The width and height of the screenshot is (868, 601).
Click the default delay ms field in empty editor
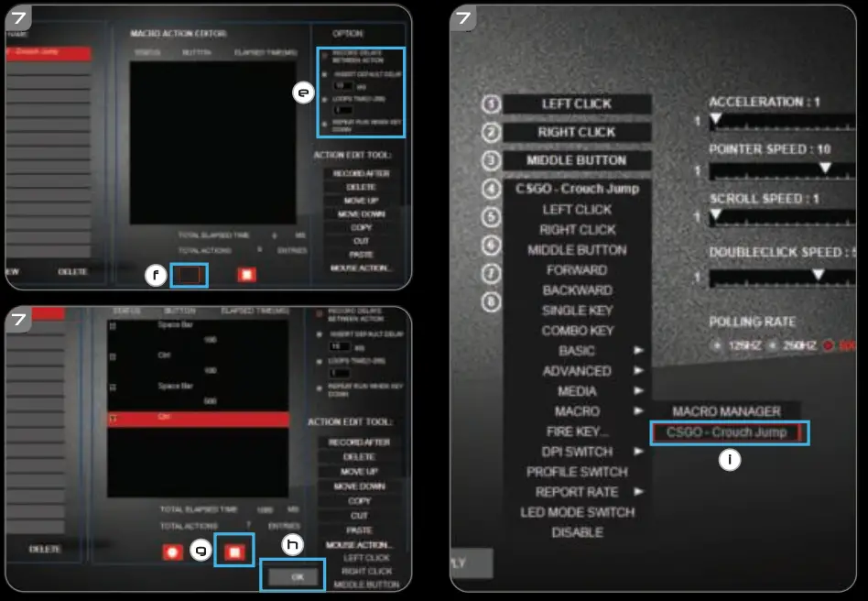pos(343,86)
